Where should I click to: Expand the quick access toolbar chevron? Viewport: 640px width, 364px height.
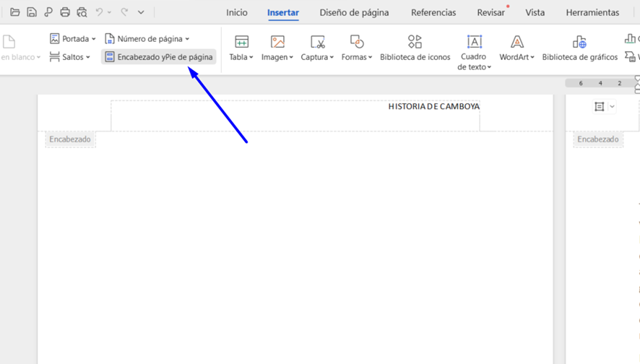click(x=141, y=13)
